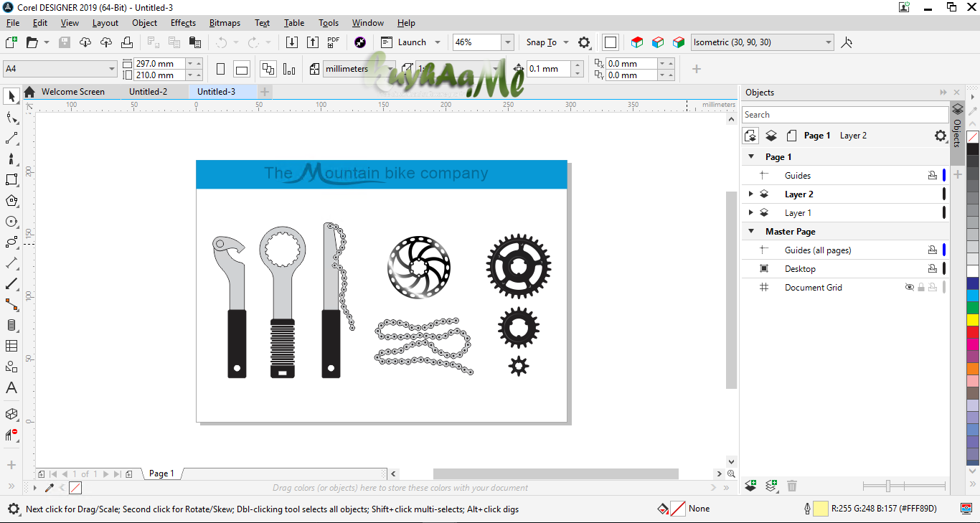The width and height of the screenshot is (980, 523).
Task: Pick the Ellipse tool in toolbox
Action: pyautogui.click(x=11, y=221)
